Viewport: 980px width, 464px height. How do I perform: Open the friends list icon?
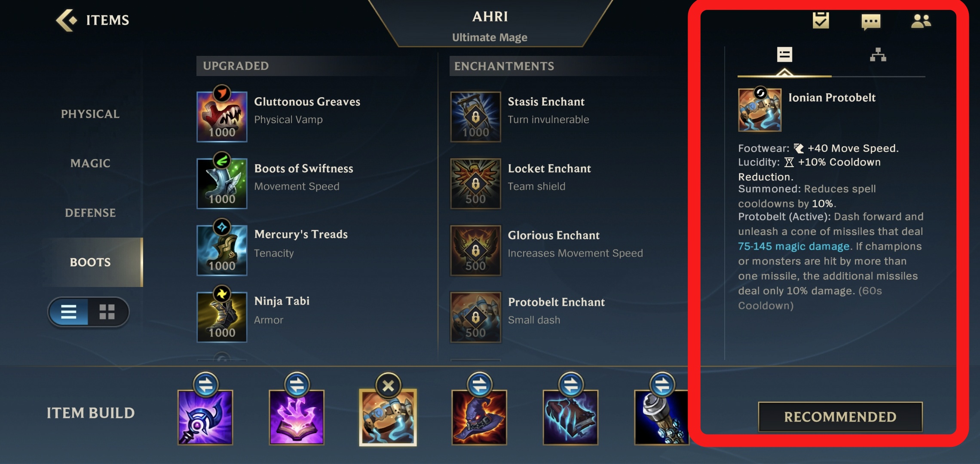pos(921,21)
